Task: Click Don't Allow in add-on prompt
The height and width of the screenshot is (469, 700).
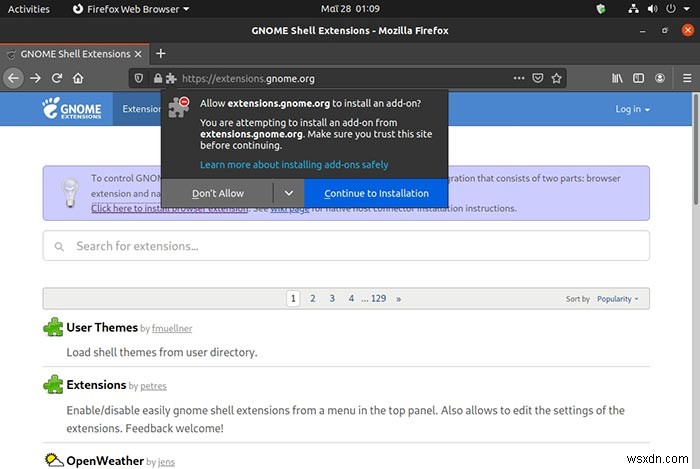Action: coord(217,194)
